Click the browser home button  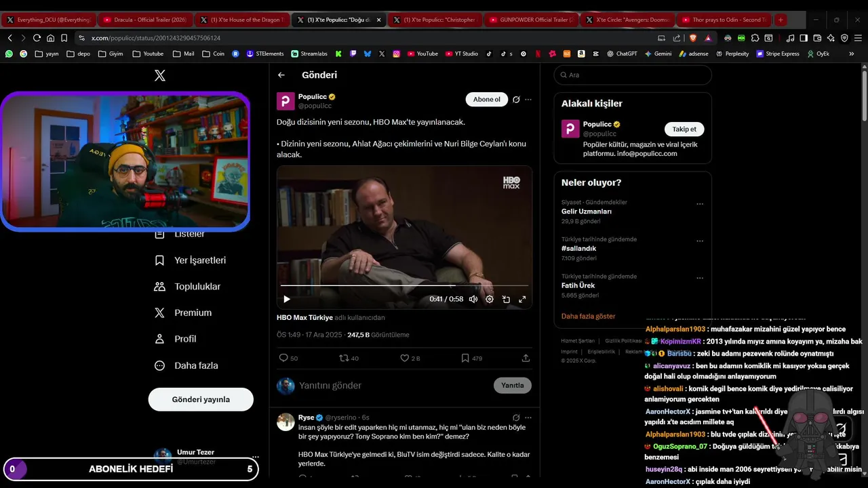coord(50,38)
